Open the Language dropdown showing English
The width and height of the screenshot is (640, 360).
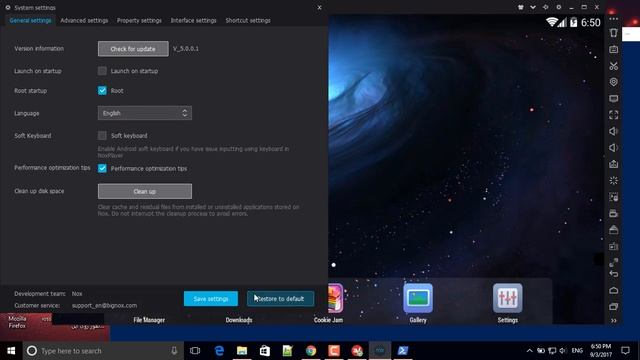coord(144,113)
